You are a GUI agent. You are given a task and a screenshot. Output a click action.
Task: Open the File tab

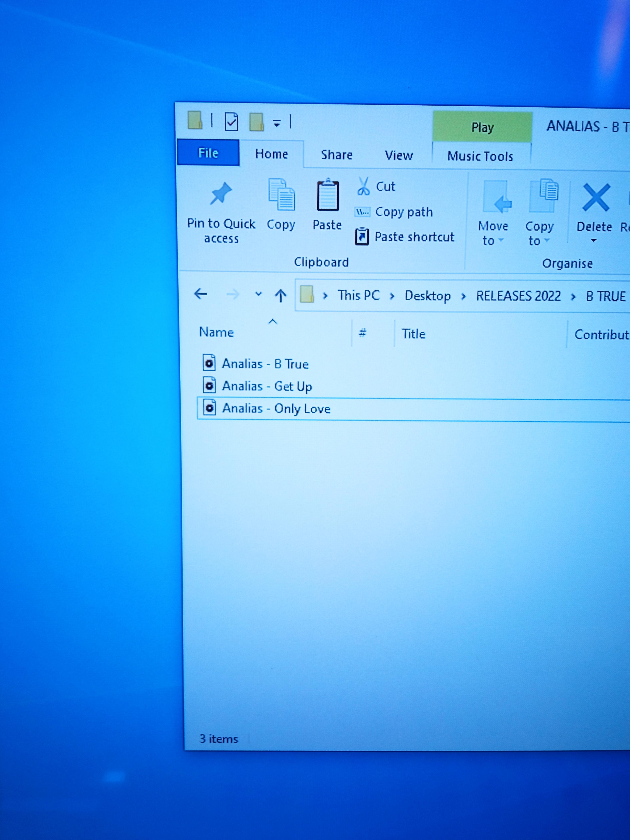[x=208, y=153]
